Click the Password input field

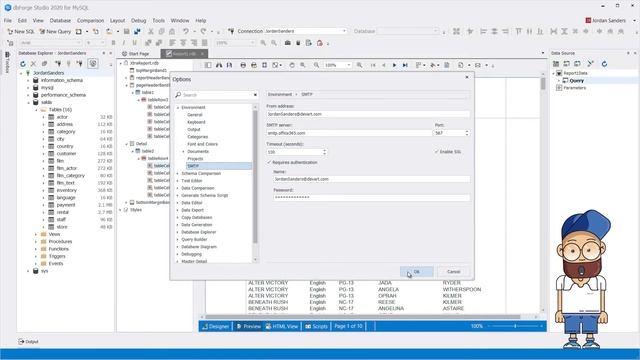click(371, 198)
